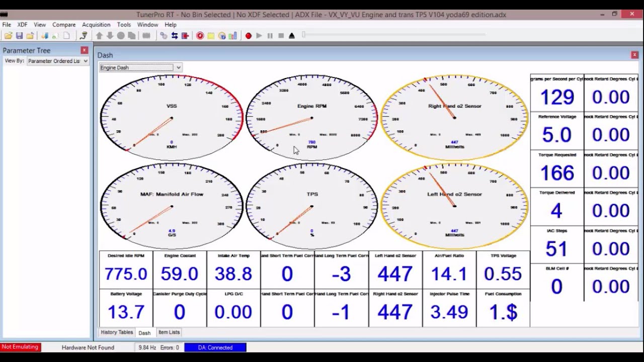Image resolution: width=644 pixels, height=362 pixels.
Task: Click the grey circle toolbar icon
Action: (x=121, y=36)
